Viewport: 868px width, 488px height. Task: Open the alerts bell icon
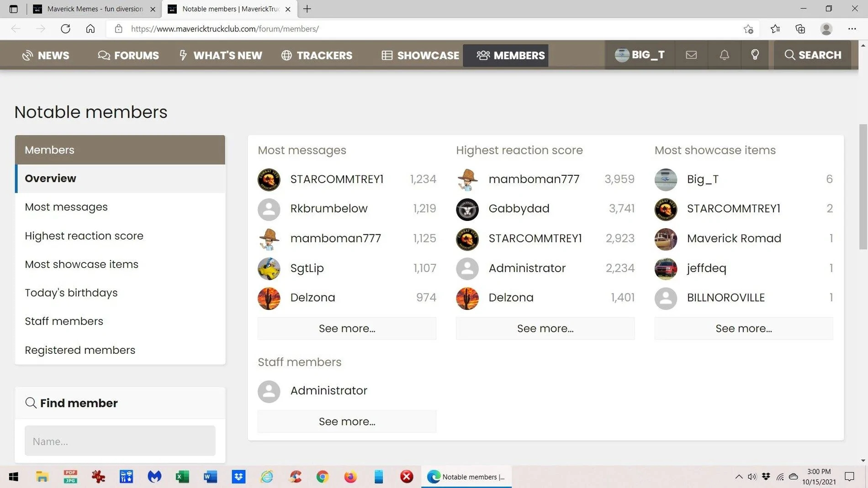click(724, 55)
